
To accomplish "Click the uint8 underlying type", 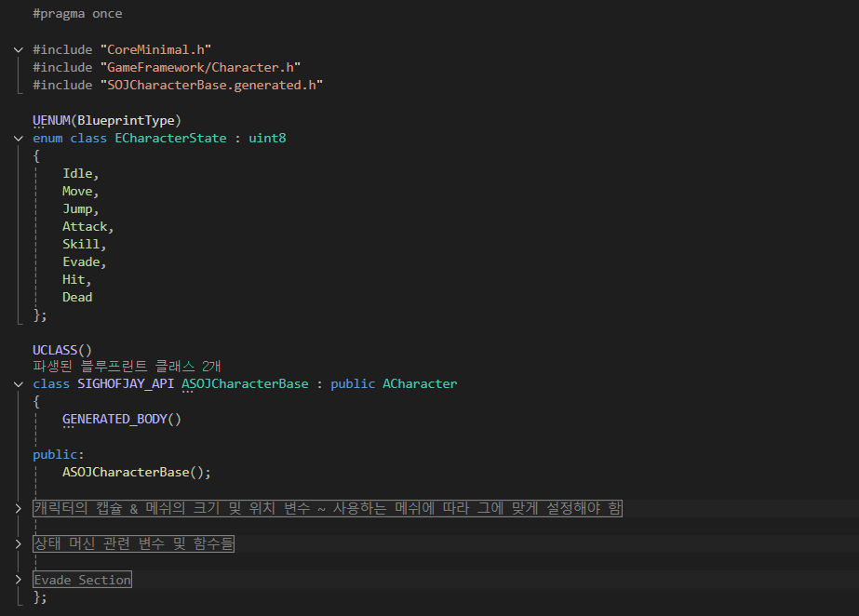I will tap(267, 138).
